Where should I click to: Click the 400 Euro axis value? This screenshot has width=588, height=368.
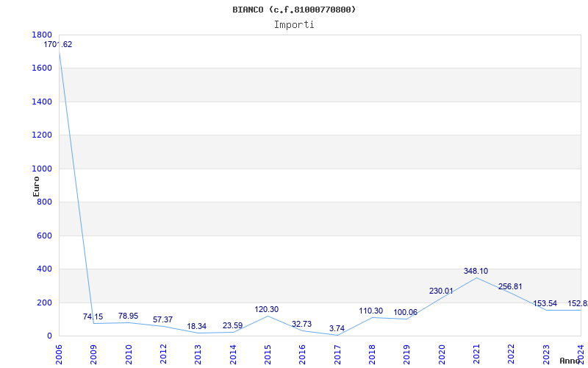coord(44,269)
